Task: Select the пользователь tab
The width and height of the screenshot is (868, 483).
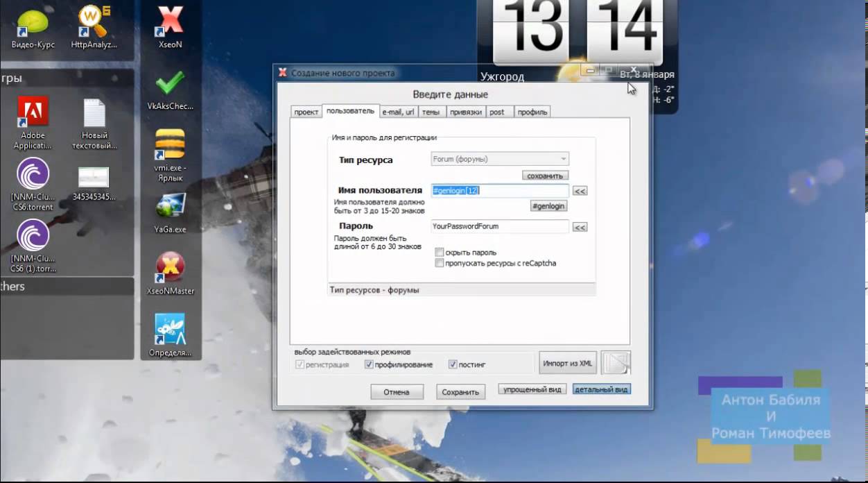Action: tap(350, 110)
